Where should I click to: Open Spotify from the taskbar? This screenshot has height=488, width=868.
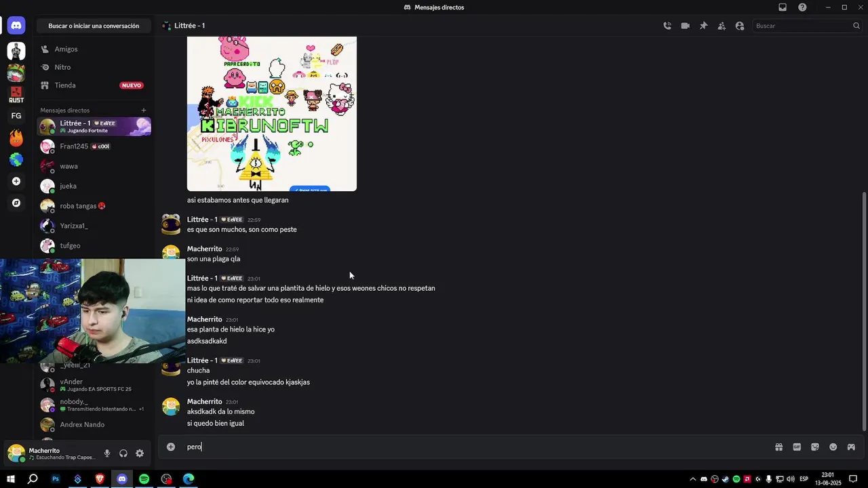[144, 479]
